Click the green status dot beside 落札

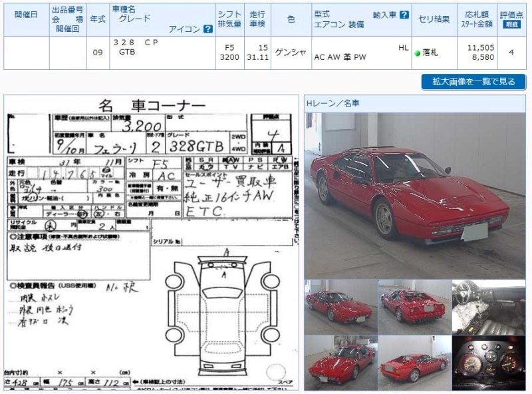click(x=418, y=53)
